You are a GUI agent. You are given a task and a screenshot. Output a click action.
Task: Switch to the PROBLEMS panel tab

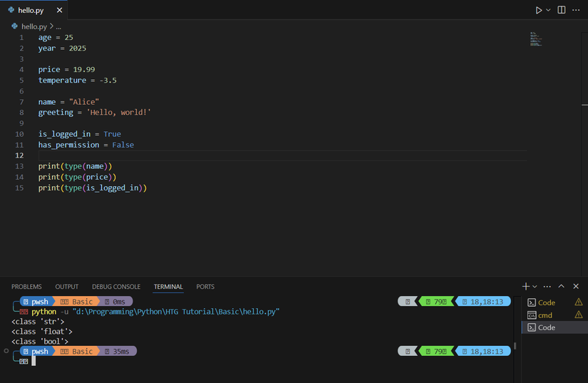pyautogui.click(x=26, y=287)
